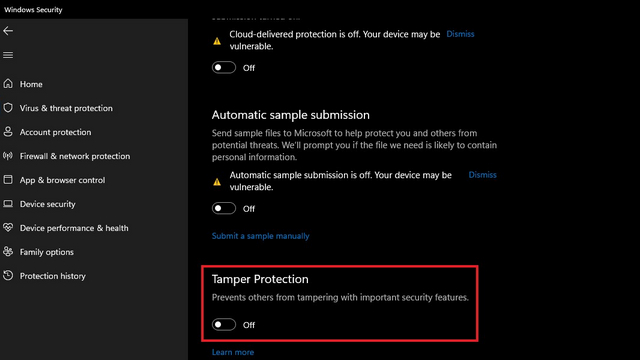
Task: Dismiss the Cloud-delivered protection warning
Action: click(x=460, y=34)
